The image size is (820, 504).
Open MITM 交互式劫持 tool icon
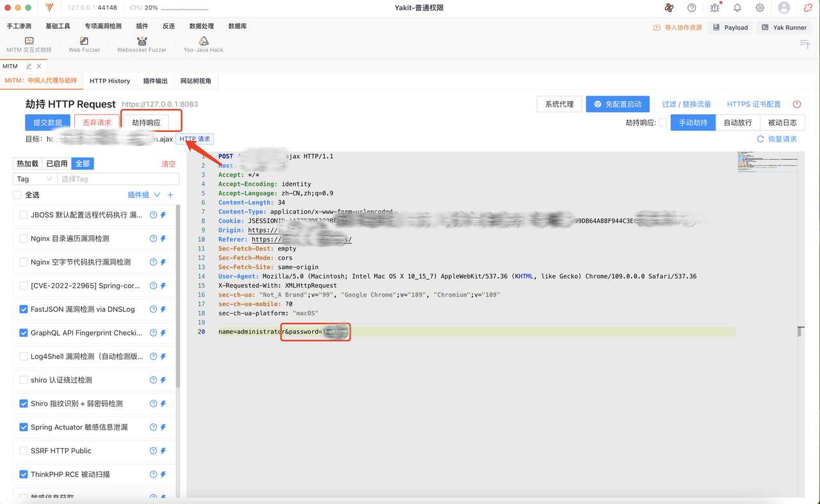(x=29, y=40)
